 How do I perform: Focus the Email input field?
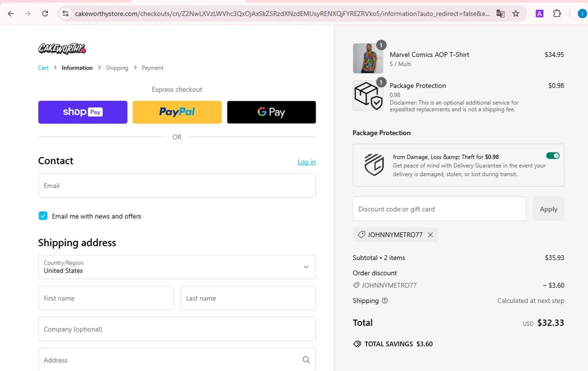[177, 185]
